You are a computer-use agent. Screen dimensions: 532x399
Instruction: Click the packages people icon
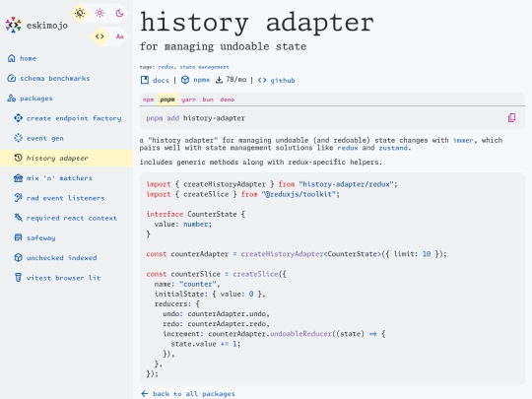tap(12, 99)
